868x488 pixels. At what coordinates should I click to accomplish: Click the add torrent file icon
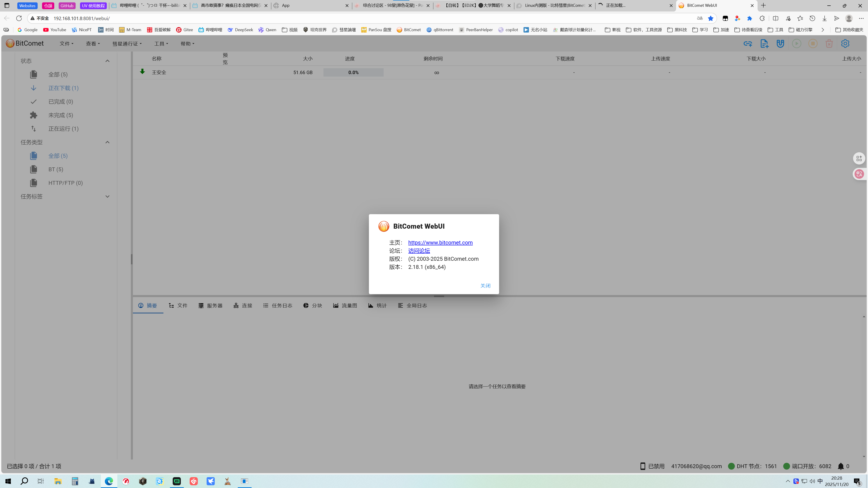764,43
